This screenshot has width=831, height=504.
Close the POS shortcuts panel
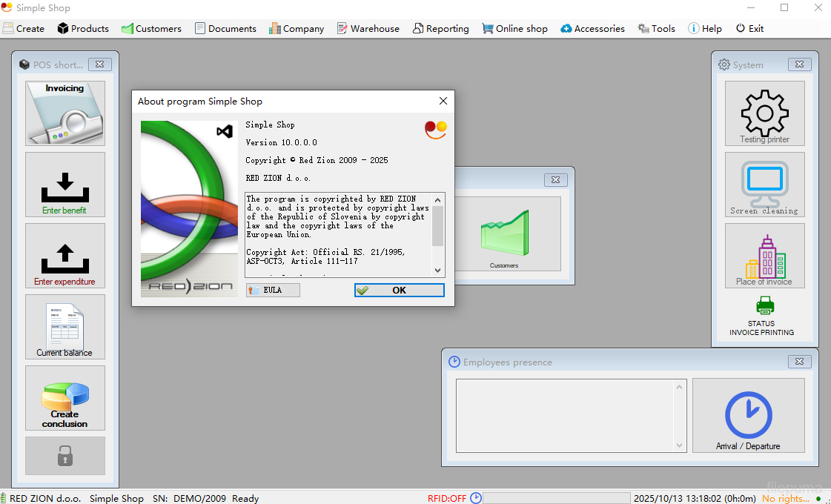click(x=99, y=64)
